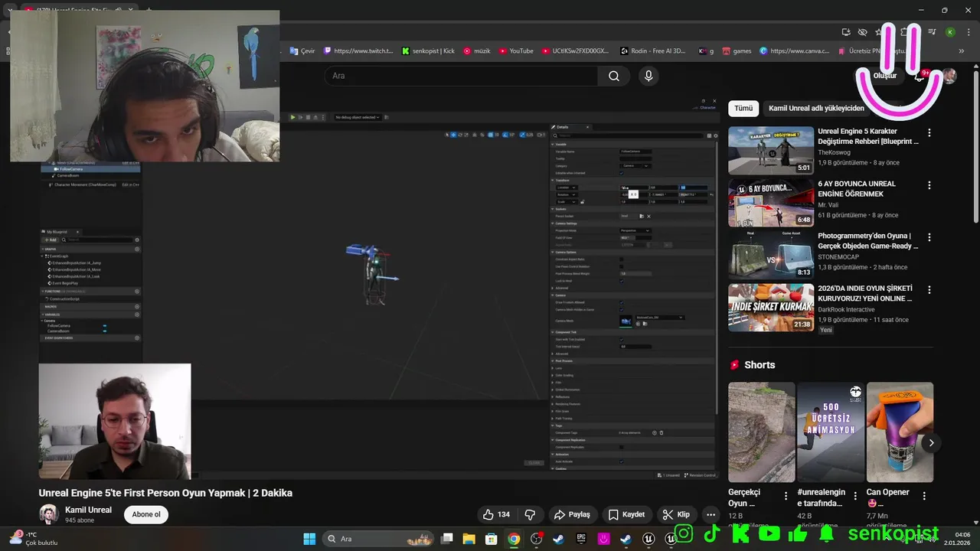Viewport: 980px width, 551px height.
Task: Click the YouTube Ara search field
Action: (x=461, y=76)
